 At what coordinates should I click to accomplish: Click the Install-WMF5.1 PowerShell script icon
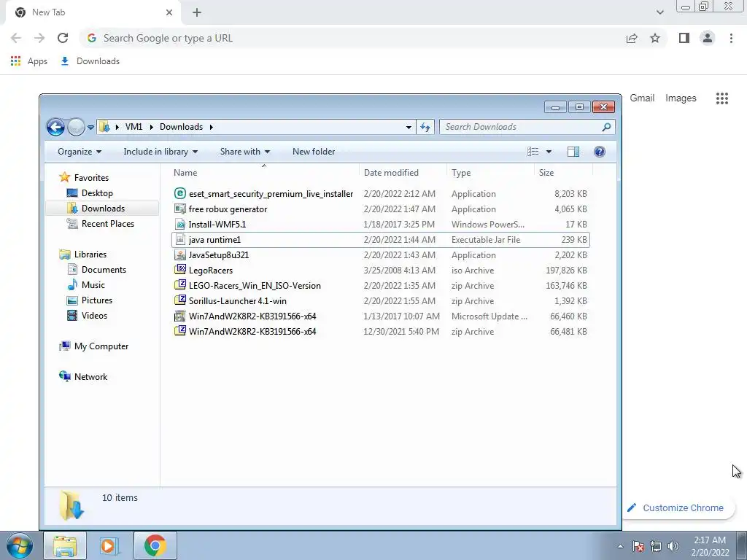point(180,225)
